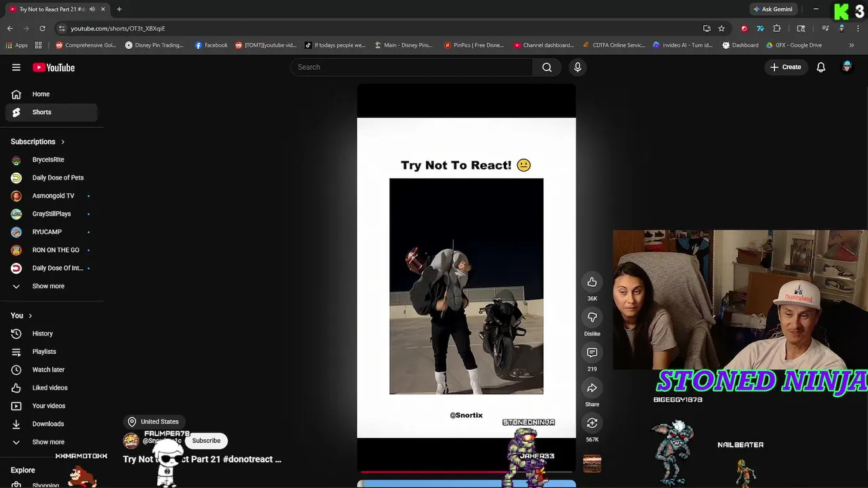Like the short with thumbs up
The width and height of the screenshot is (868, 488).
coord(592,282)
